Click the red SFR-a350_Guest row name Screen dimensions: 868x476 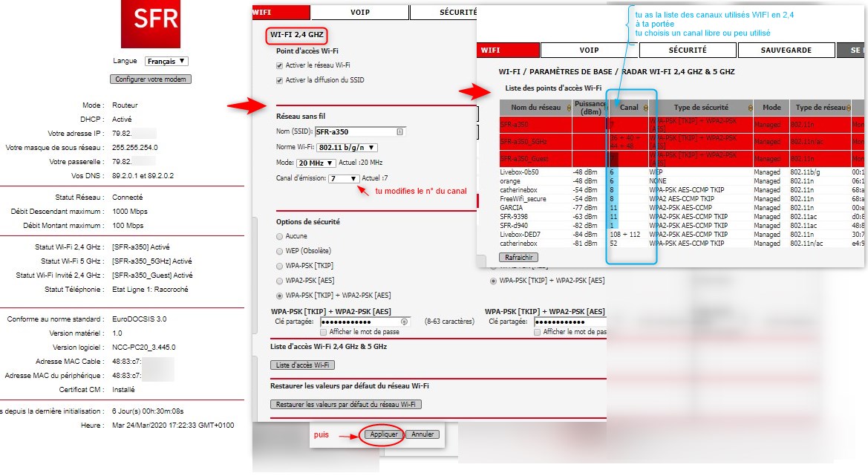point(523,159)
